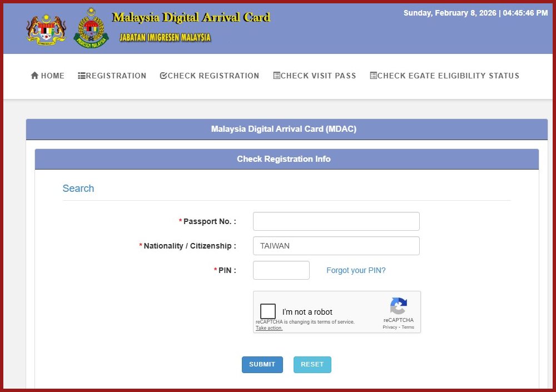Image resolution: width=556 pixels, height=392 pixels.
Task: Open the reCAPTCHA Take action link
Action: tap(269, 328)
